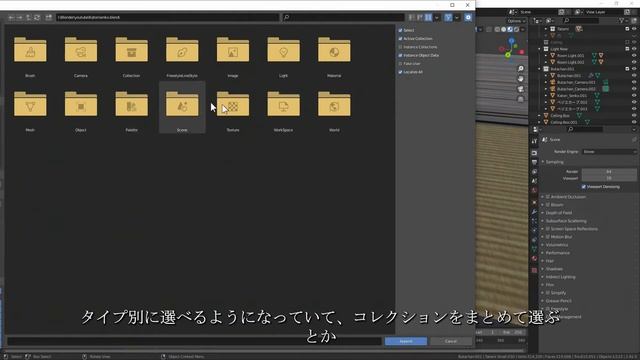The height and width of the screenshot is (360, 640).
Task: Click viewport zoom magnifier gizmo
Action: coord(520,69)
